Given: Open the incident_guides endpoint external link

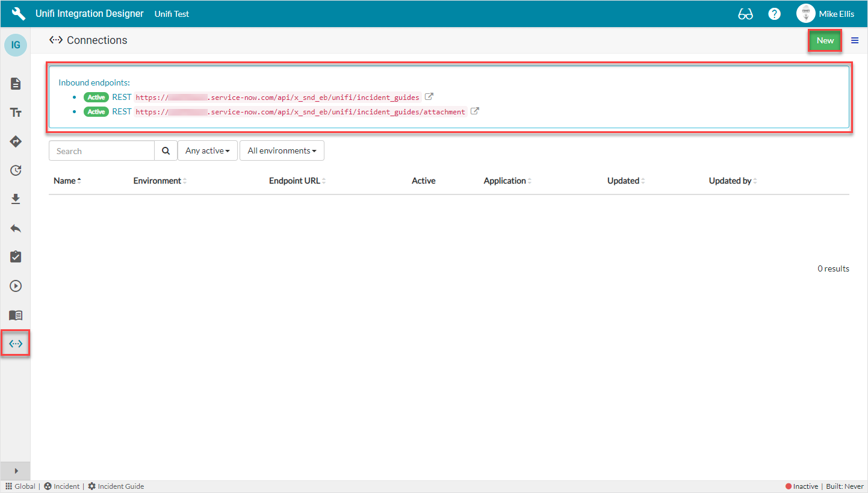Looking at the screenshot, I should [429, 96].
